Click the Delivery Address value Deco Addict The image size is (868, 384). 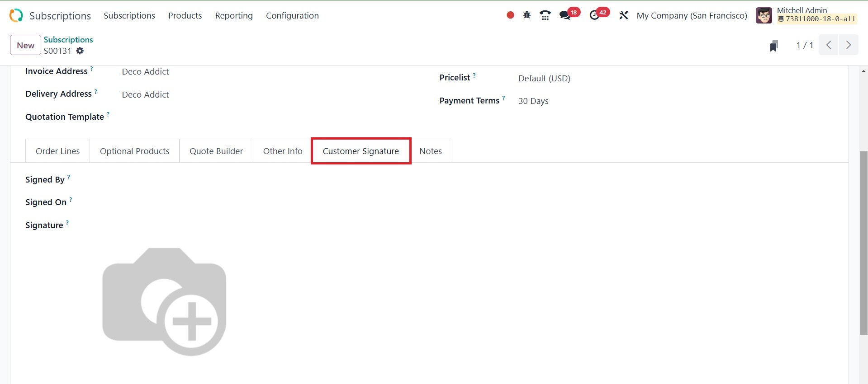click(145, 94)
